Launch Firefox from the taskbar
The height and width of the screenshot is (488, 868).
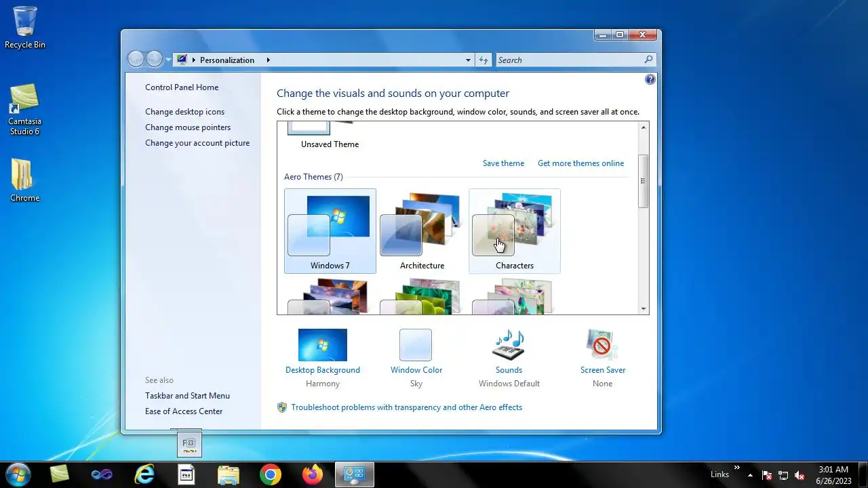(313, 474)
